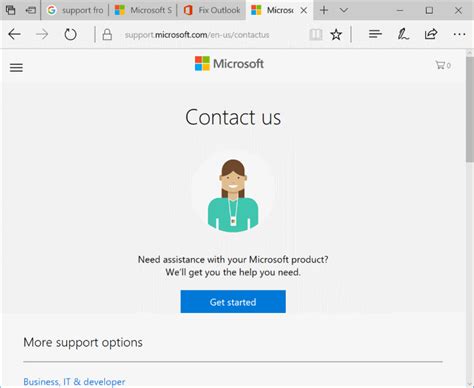Show tab previews chevron

[x=344, y=10]
